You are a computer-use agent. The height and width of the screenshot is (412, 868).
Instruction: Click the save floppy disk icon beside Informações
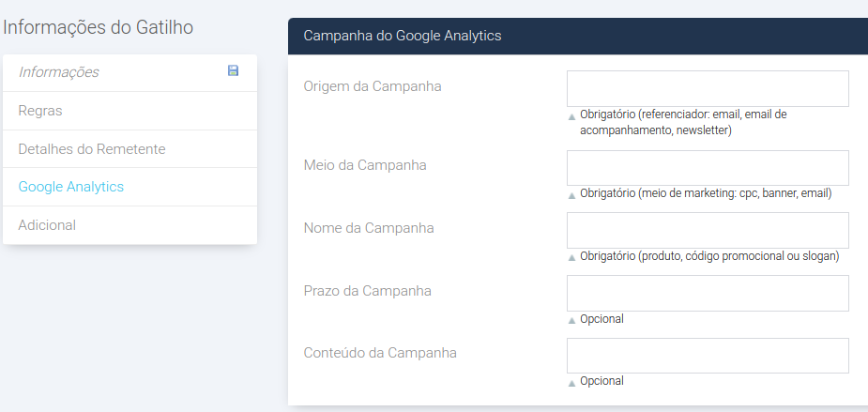click(x=233, y=70)
